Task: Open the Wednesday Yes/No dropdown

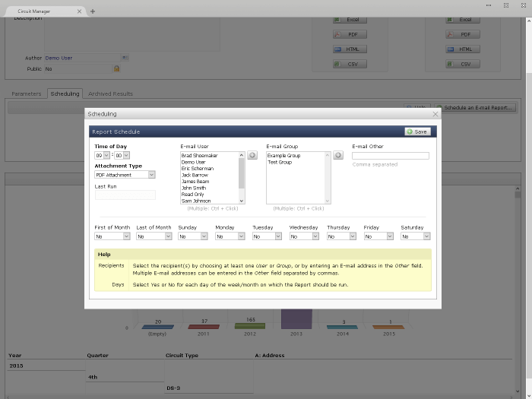Action: click(x=303, y=236)
